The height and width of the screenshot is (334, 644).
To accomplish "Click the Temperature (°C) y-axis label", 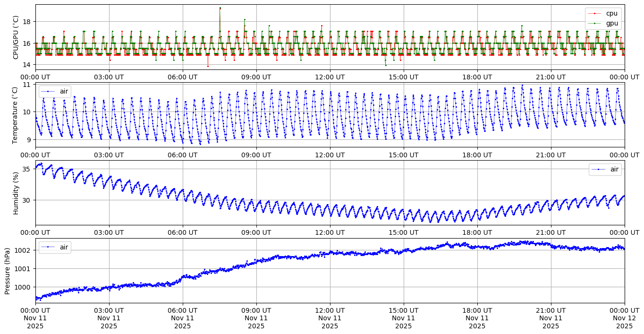I will click(x=16, y=115).
